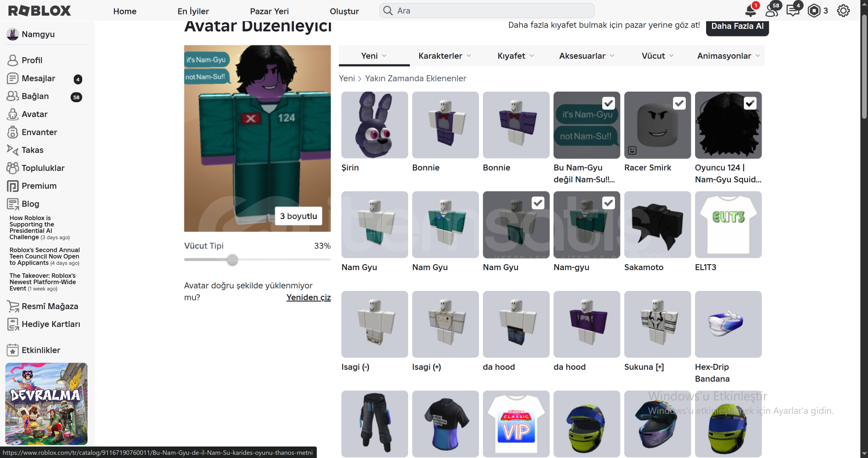
Task: Open notifications bell icon
Action: click(751, 11)
